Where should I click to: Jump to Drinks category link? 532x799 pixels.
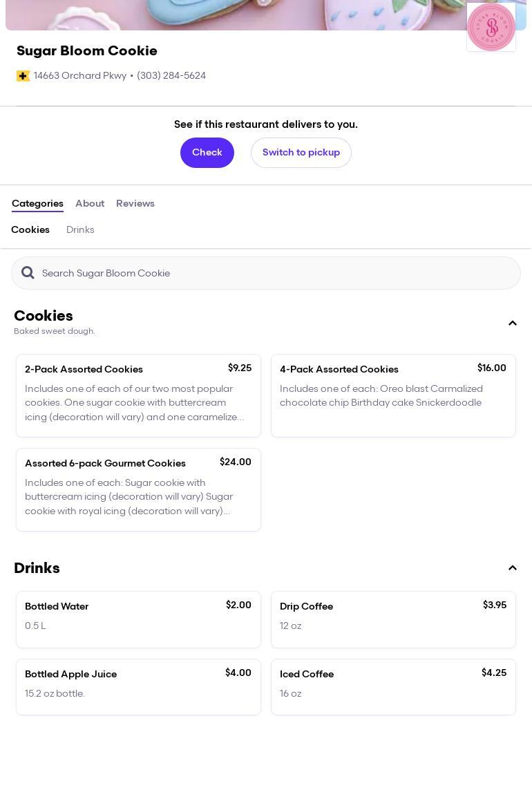80,230
